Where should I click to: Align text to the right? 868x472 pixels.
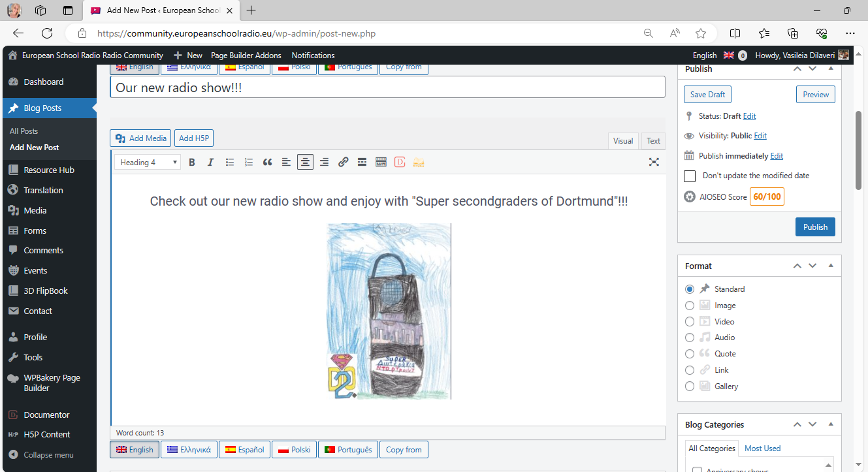click(x=324, y=163)
